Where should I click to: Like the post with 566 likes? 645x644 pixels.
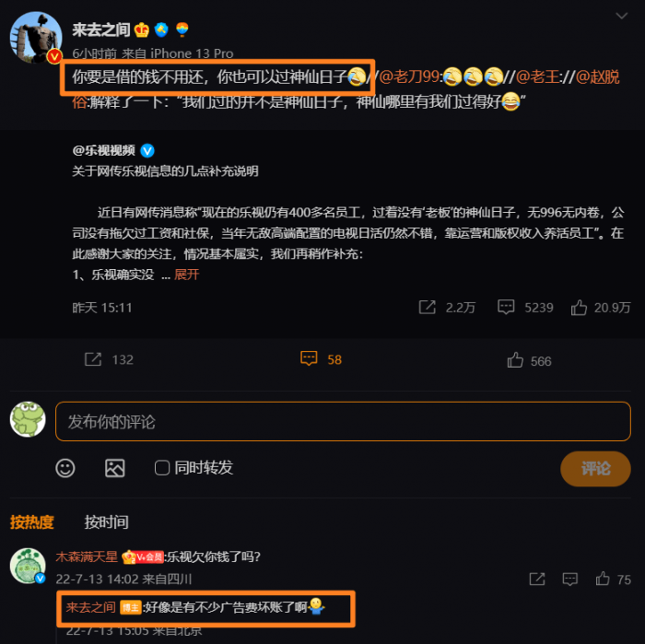pos(515,360)
